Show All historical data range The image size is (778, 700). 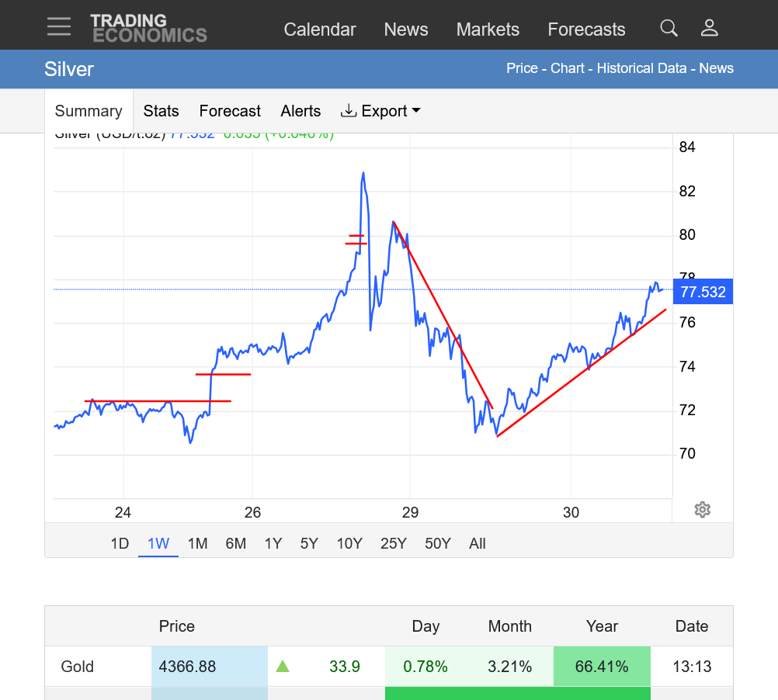coord(478,543)
